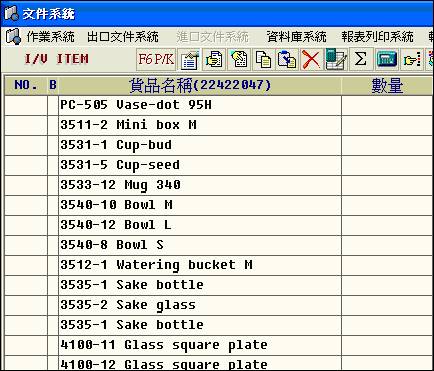Click the paste clipboard icon
Viewport: 434px width, 371px height.
pyautogui.click(x=287, y=59)
